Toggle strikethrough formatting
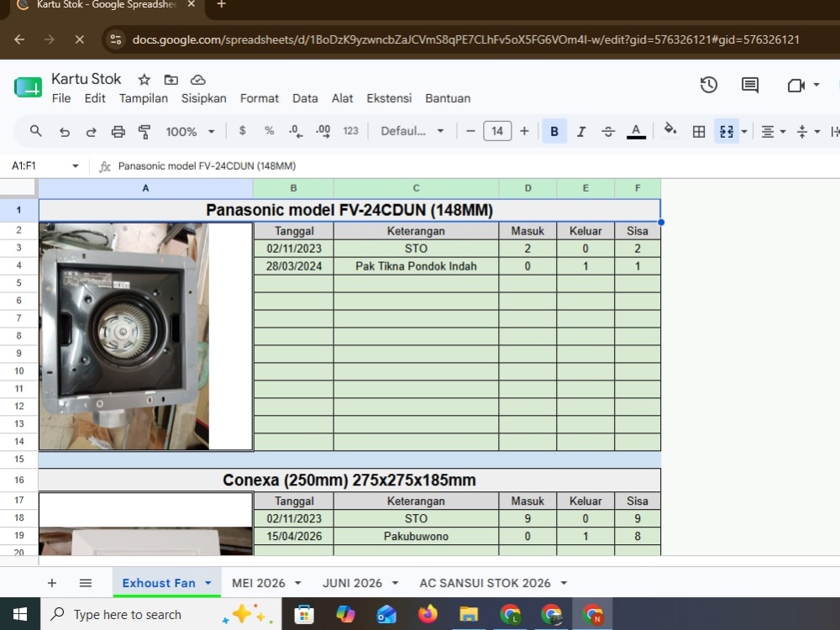 coord(608,131)
